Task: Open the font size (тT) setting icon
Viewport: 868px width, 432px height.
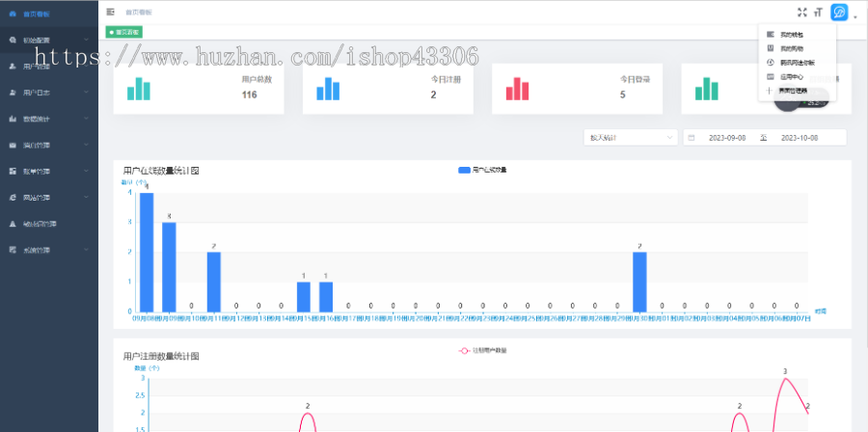Action: pos(819,13)
